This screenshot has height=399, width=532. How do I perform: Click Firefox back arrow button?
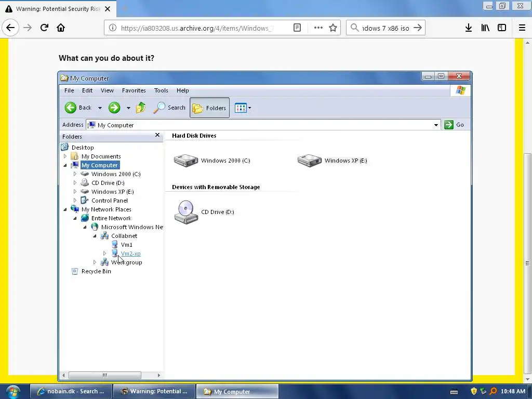click(x=10, y=28)
